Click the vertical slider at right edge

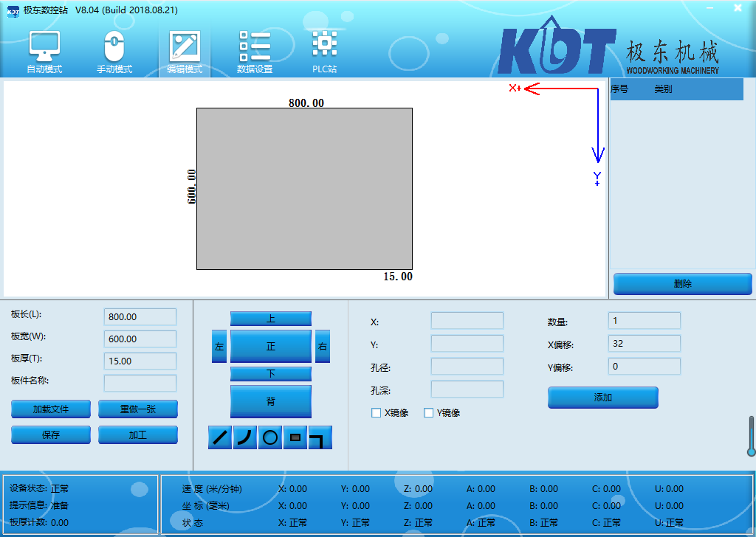tap(751, 437)
